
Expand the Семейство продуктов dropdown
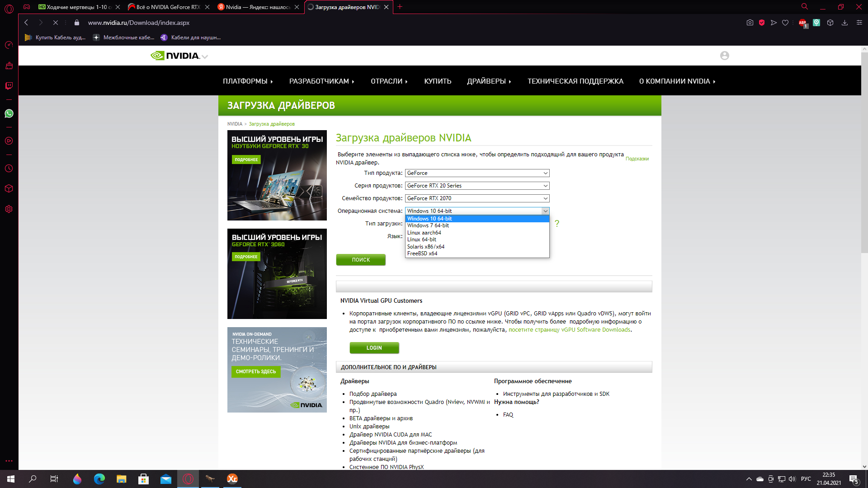pyautogui.click(x=477, y=198)
